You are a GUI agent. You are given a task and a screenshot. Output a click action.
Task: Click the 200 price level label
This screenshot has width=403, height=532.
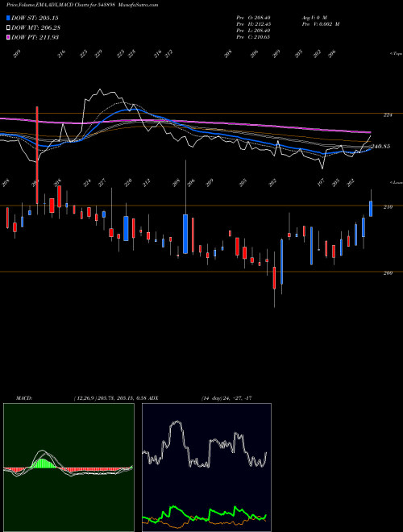click(388, 273)
